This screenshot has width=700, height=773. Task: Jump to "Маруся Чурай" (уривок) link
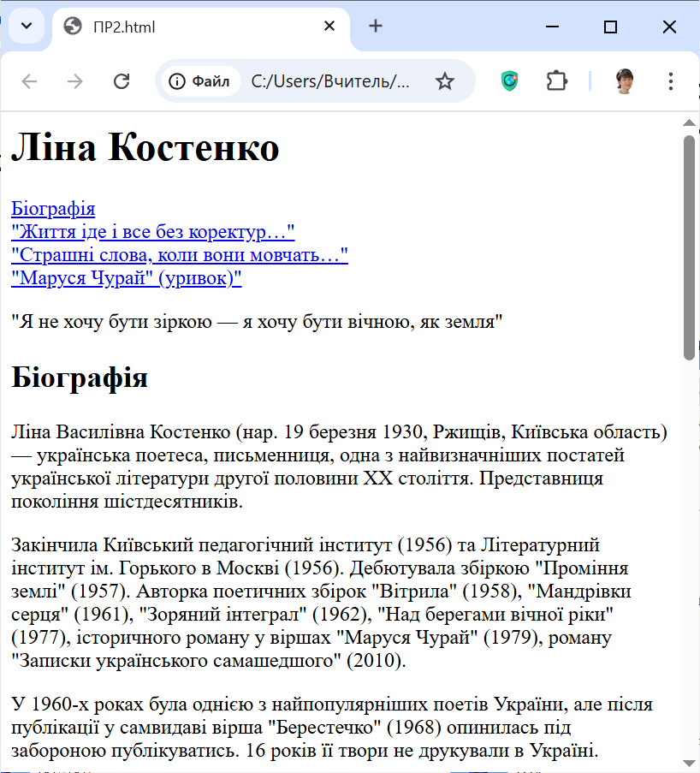tap(127, 278)
